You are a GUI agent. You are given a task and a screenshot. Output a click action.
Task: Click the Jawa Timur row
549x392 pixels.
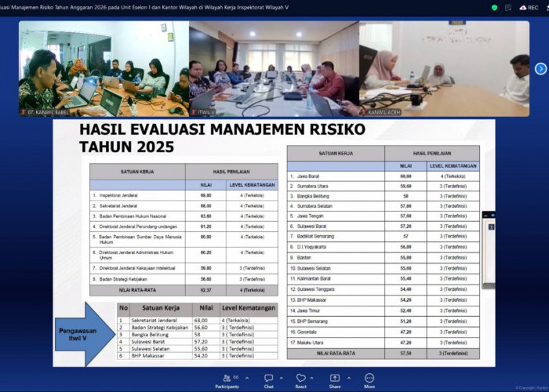(x=384, y=310)
